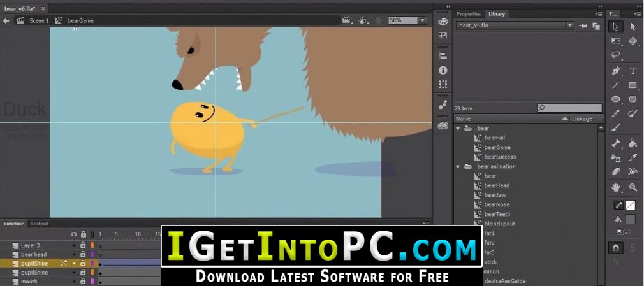The image size is (644, 286).
Task: Select bearSuccess symbol in the Library
Action: 500,157
